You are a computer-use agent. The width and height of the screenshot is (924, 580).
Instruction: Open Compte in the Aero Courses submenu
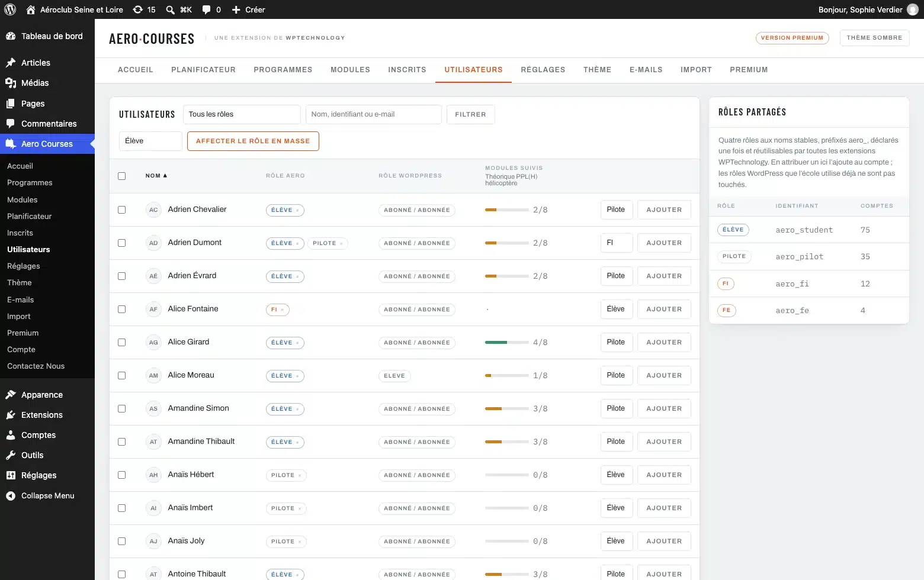(x=21, y=350)
